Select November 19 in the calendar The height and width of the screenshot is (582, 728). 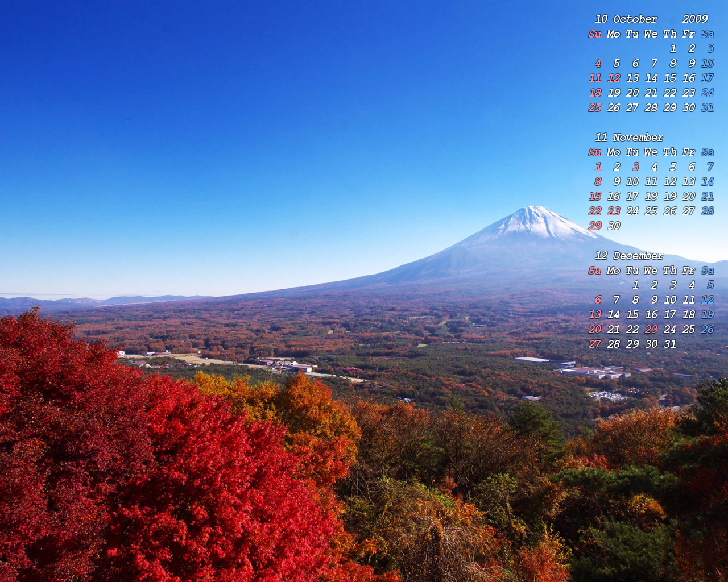coord(670,197)
